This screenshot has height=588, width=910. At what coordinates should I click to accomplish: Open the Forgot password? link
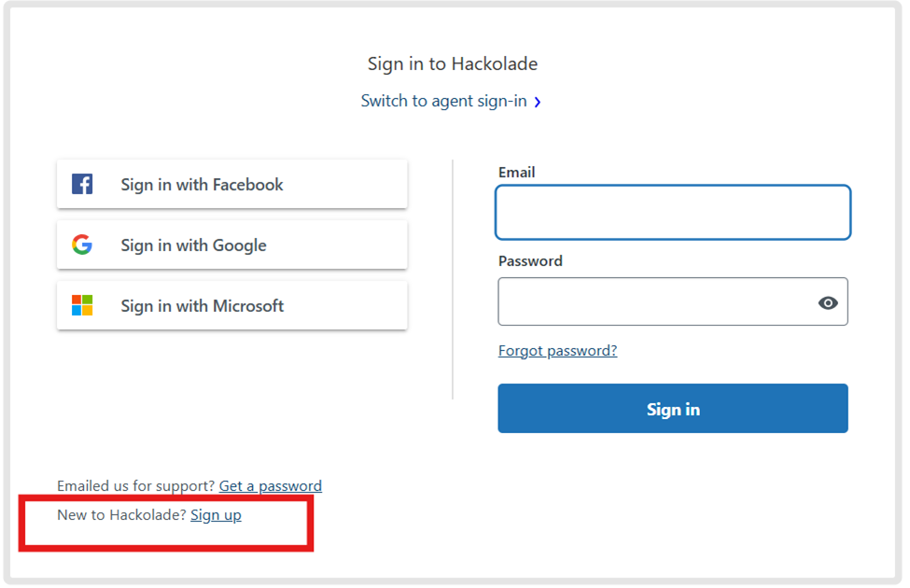coord(557,351)
